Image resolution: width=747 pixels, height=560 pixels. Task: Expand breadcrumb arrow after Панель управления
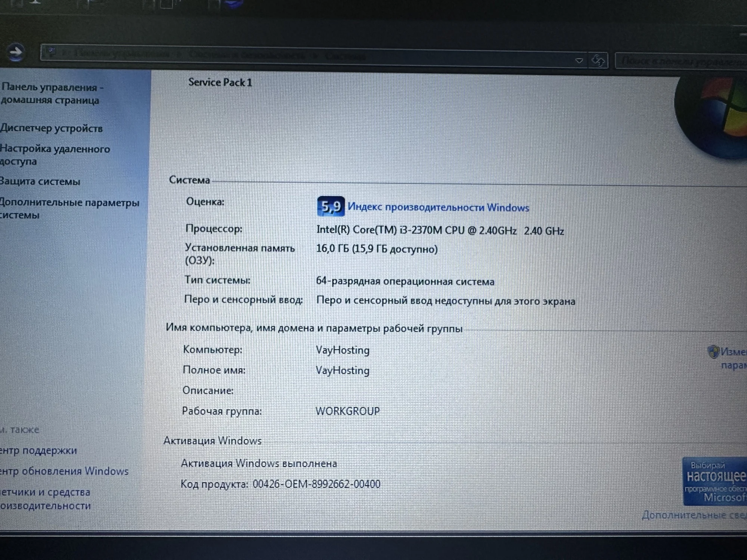(x=179, y=55)
